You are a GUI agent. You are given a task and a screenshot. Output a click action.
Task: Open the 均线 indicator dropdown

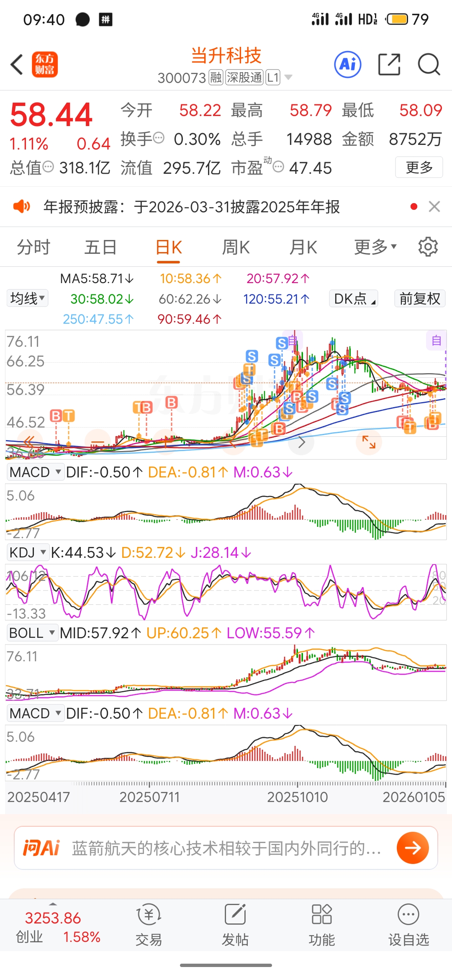pos(28,299)
